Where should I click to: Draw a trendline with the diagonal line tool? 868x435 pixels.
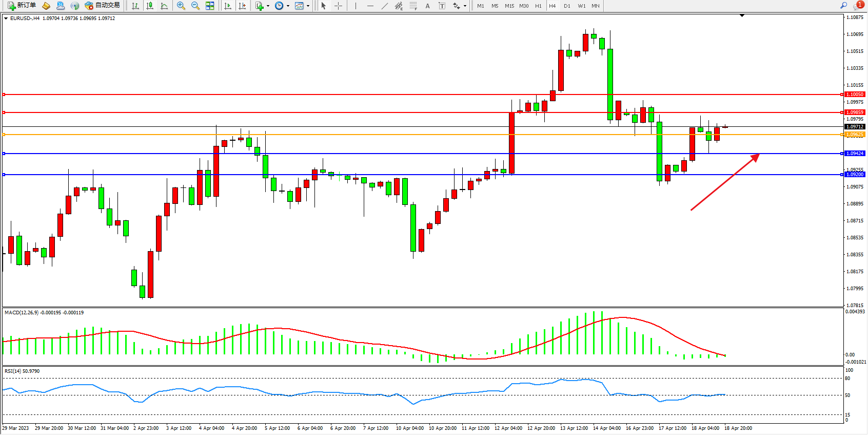[x=385, y=6]
